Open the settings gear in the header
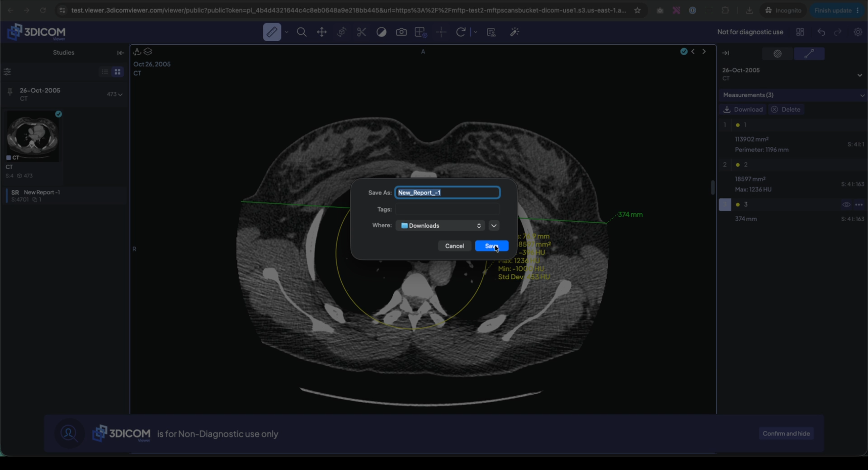868x470 pixels. tap(858, 32)
